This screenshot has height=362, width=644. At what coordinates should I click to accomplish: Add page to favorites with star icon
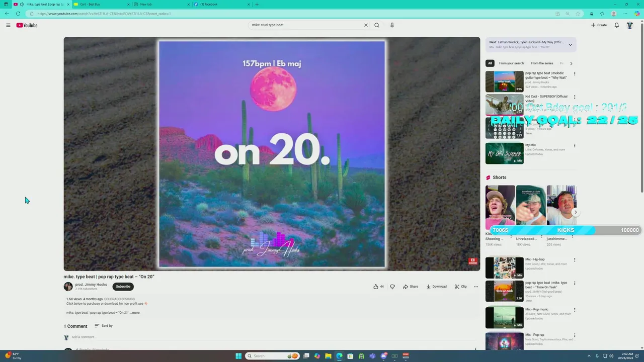578,14
